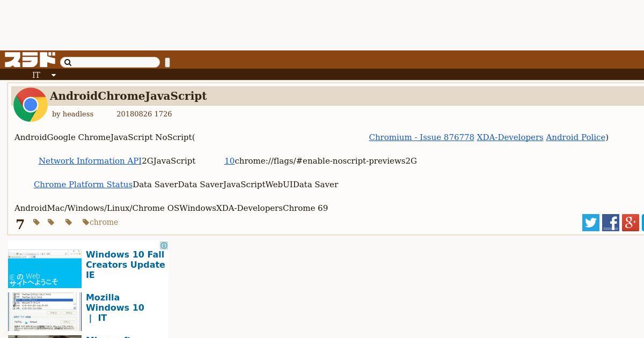Click the Chrome logo topic icon
Image resolution: width=644 pixels, height=338 pixels.
pos(31,105)
